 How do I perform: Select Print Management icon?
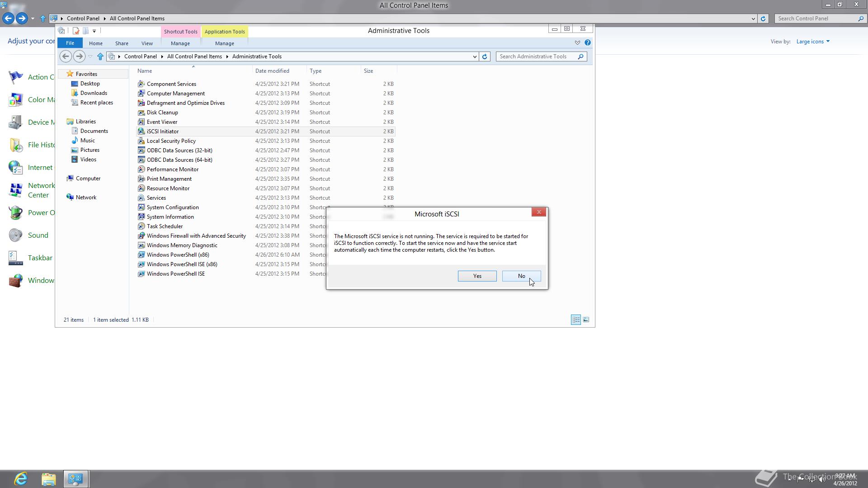point(141,179)
